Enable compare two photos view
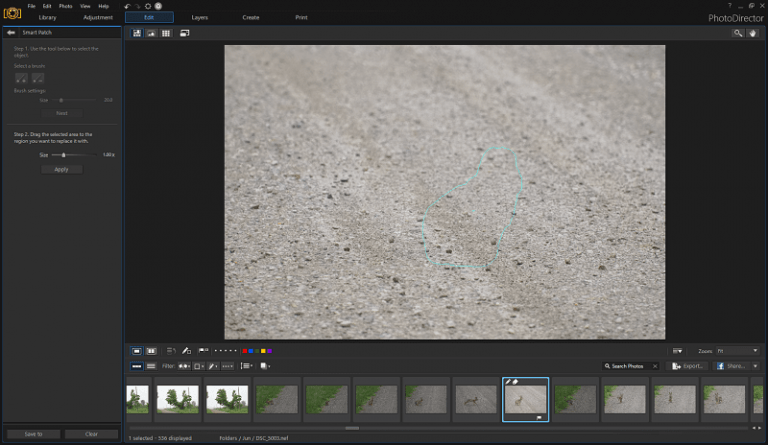768x445 pixels. (151, 351)
